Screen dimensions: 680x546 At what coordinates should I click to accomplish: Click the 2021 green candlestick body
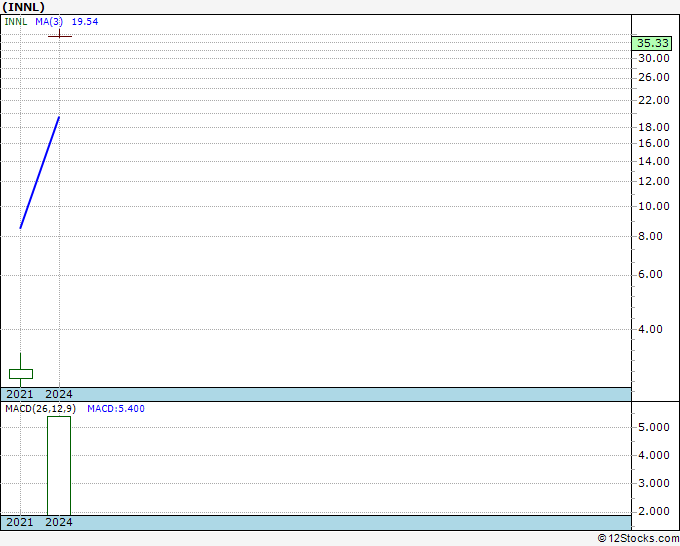point(21,374)
